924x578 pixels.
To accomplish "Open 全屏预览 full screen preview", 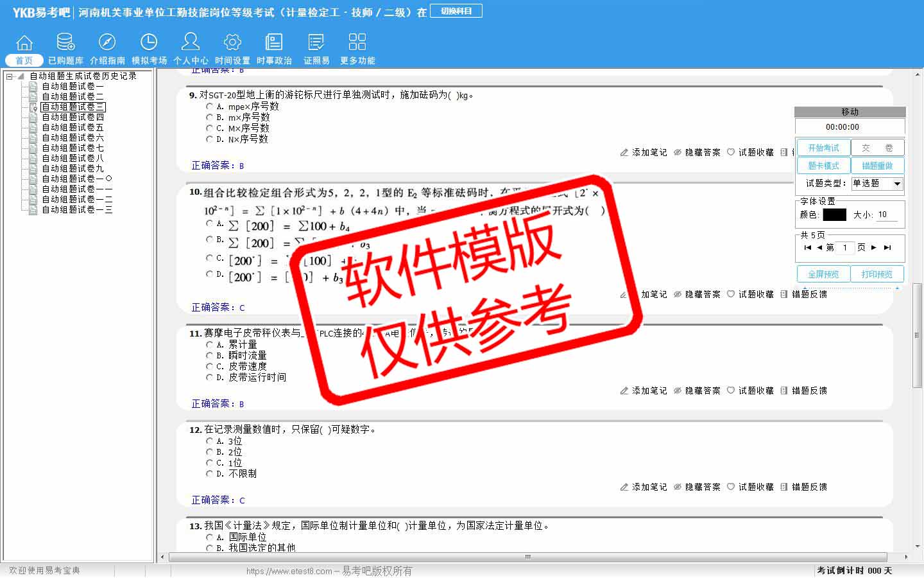I will 823,274.
